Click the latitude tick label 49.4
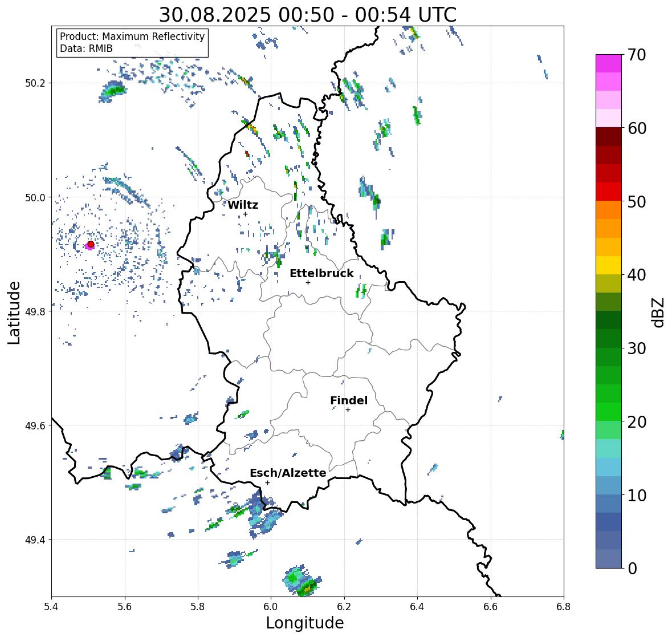 (x=35, y=540)
